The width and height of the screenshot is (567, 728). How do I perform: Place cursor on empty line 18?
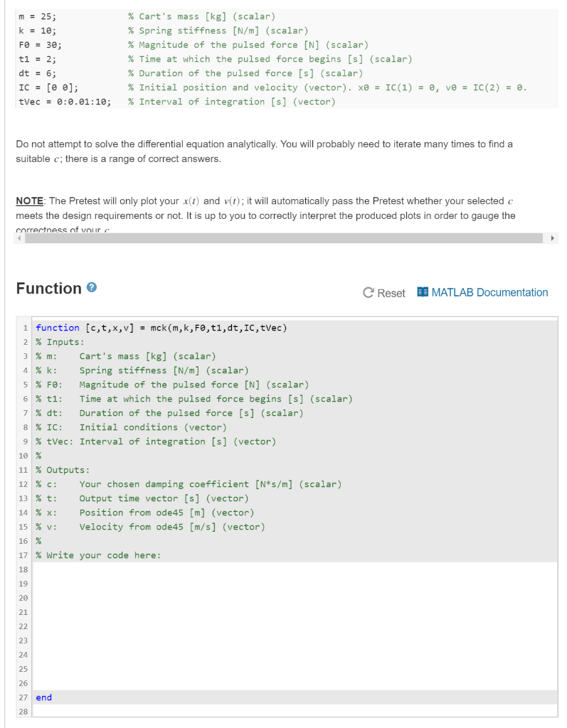[107, 569]
